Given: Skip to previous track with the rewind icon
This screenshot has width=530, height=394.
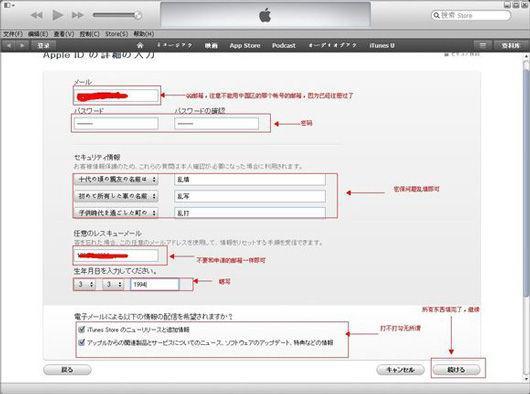Looking at the screenshot, I should click(x=37, y=15).
